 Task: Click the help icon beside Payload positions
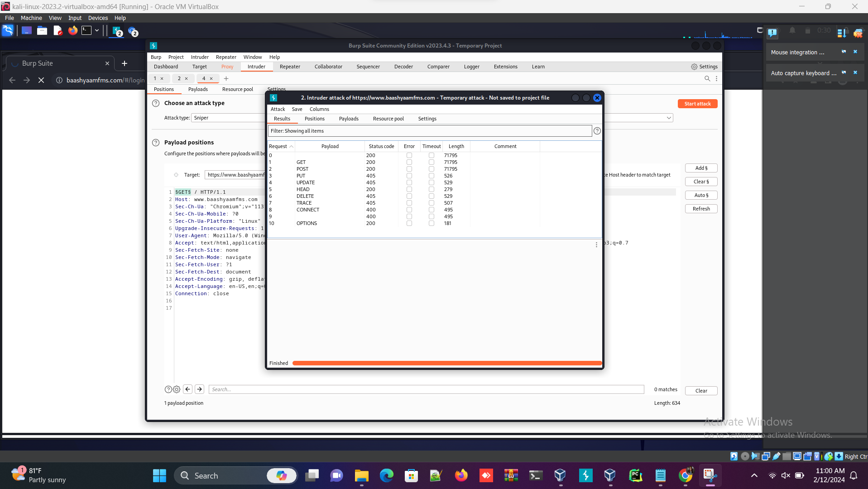[x=156, y=143]
